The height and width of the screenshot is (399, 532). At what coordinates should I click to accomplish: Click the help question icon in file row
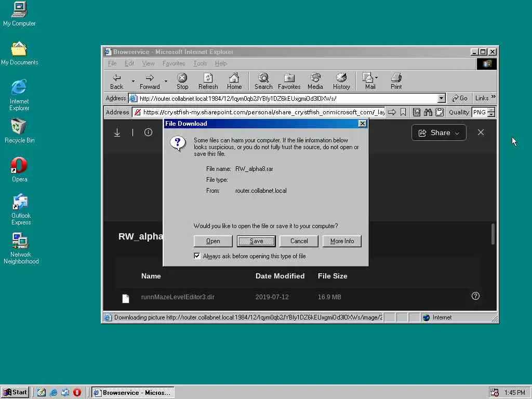point(475,296)
